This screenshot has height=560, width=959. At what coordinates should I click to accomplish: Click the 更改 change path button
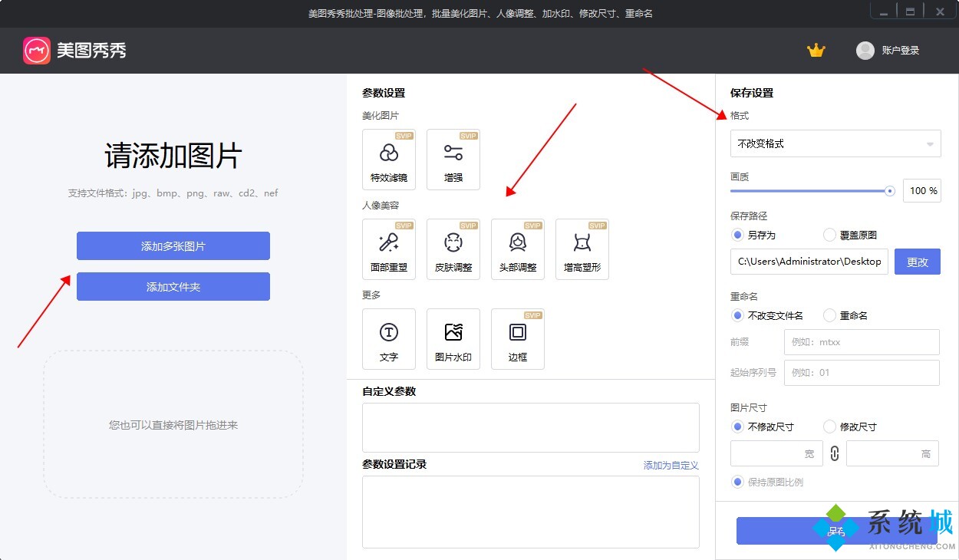click(918, 262)
